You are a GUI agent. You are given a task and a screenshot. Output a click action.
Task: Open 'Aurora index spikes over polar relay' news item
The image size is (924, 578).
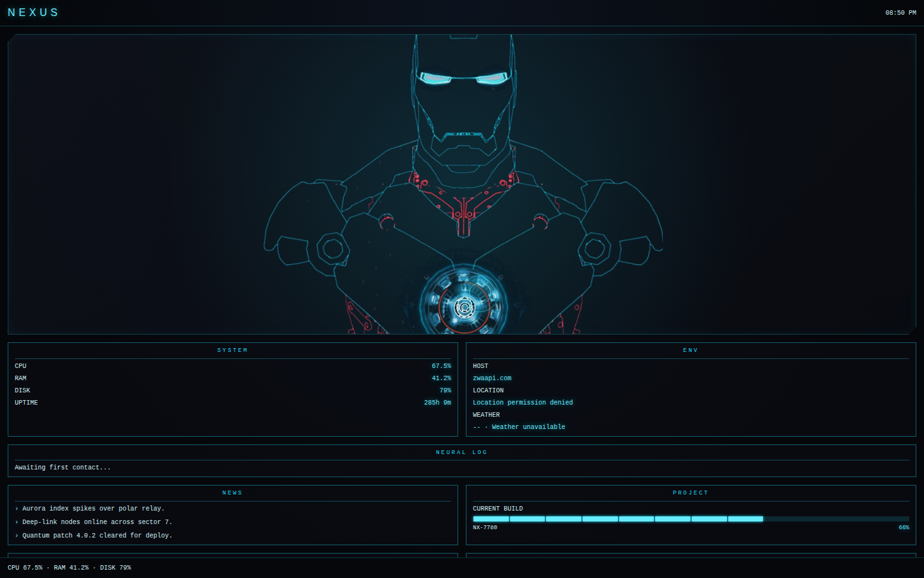[x=93, y=509]
